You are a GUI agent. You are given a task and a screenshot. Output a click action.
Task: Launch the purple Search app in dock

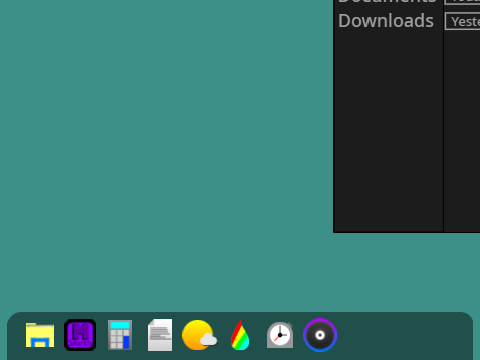pyautogui.click(x=80, y=335)
